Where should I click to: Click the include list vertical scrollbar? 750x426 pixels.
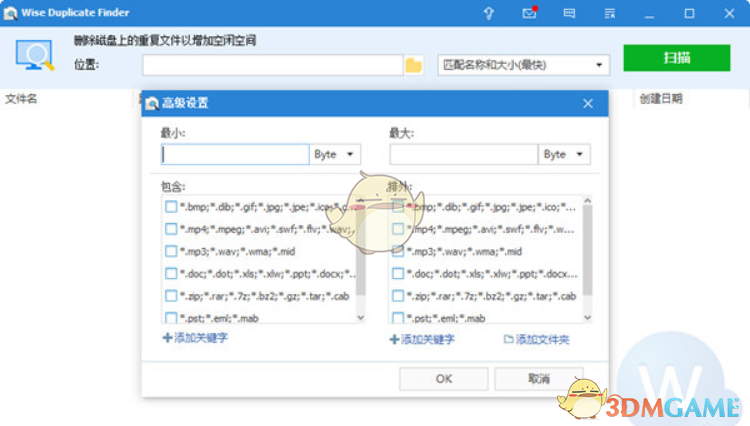pos(360,260)
